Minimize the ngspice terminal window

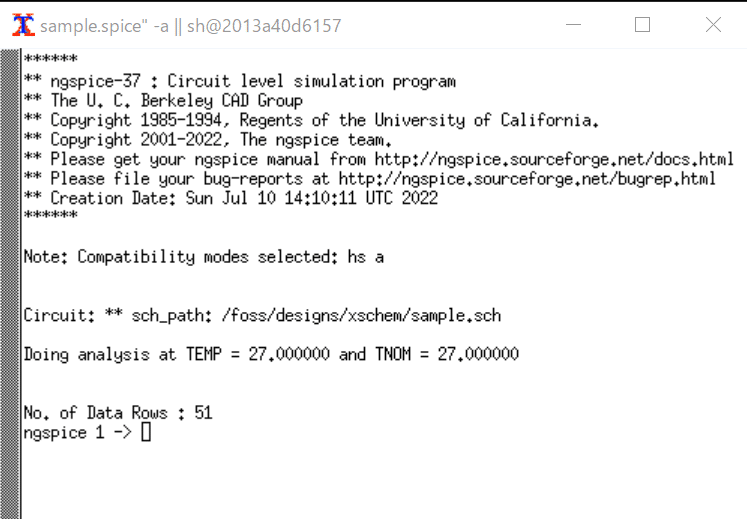tap(573, 25)
